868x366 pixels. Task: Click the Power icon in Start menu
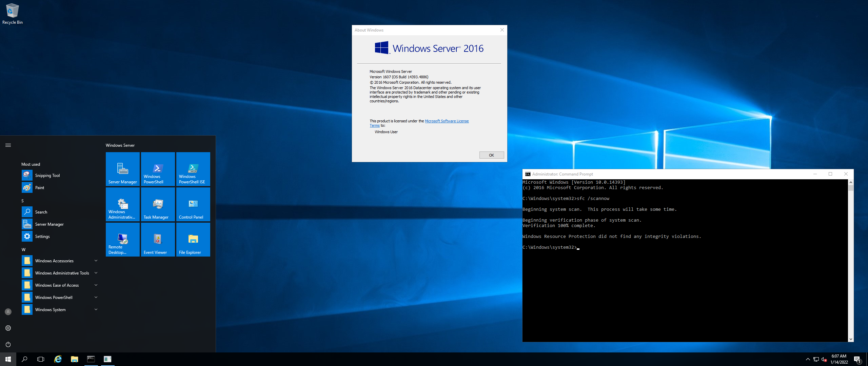[8, 344]
